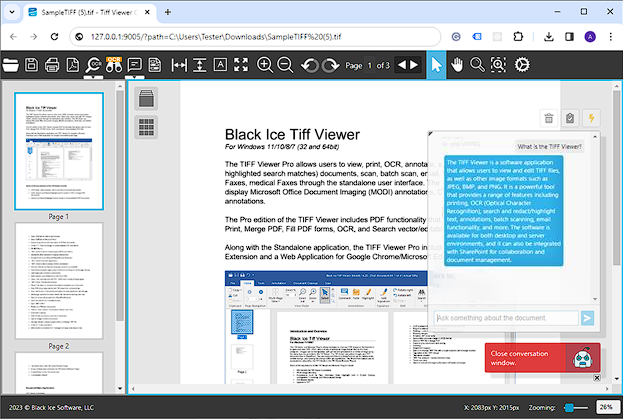
Task: Click the Fit to width icon
Action: (180, 65)
